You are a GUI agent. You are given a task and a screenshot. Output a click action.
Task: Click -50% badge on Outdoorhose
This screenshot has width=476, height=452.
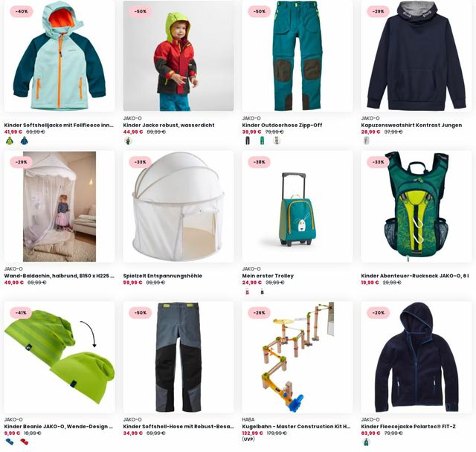pyautogui.click(x=259, y=12)
